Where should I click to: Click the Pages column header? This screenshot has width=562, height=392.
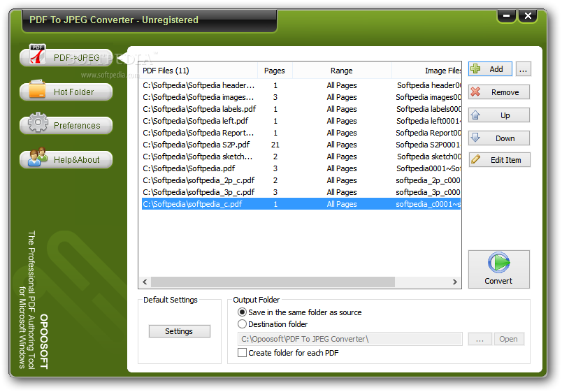click(x=275, y=71)
